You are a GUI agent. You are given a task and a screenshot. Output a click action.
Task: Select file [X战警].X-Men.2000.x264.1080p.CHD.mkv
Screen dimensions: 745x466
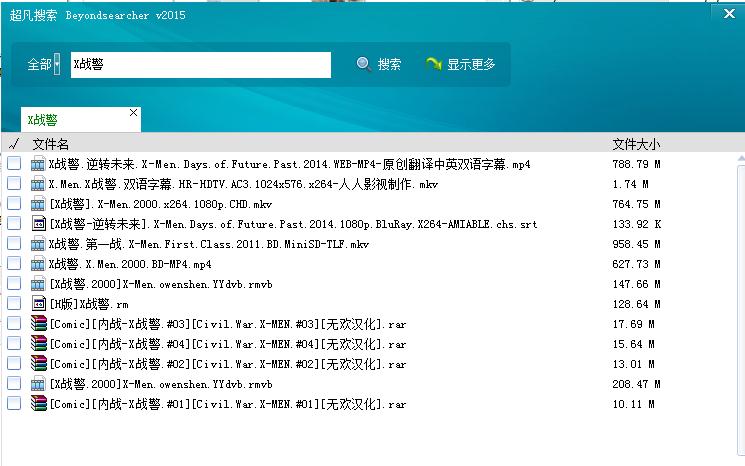coord(161,204)
